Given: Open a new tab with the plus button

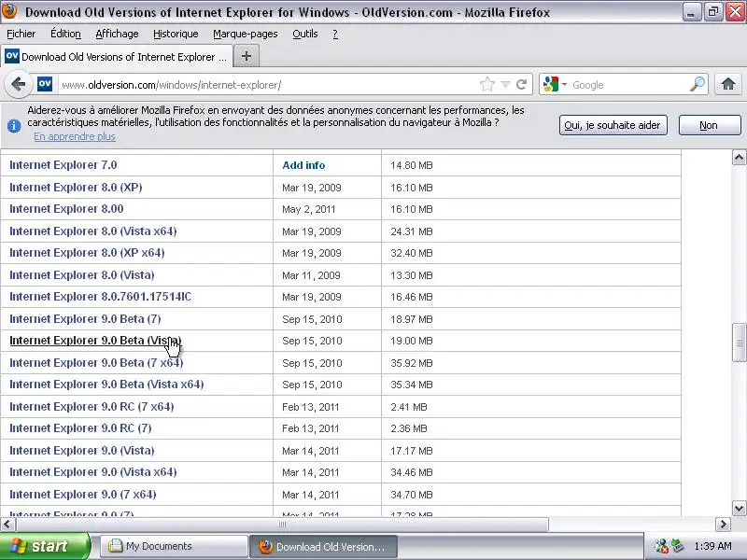Looking at the screenshot, I should tap(247, 56).
